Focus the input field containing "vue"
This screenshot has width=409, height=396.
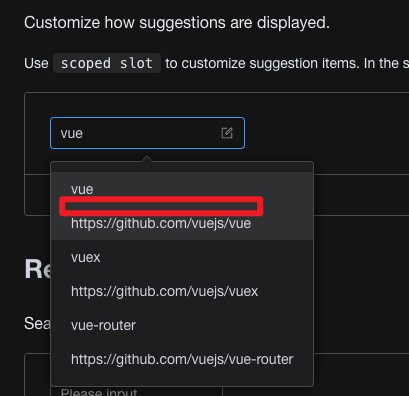coord(147,133)
